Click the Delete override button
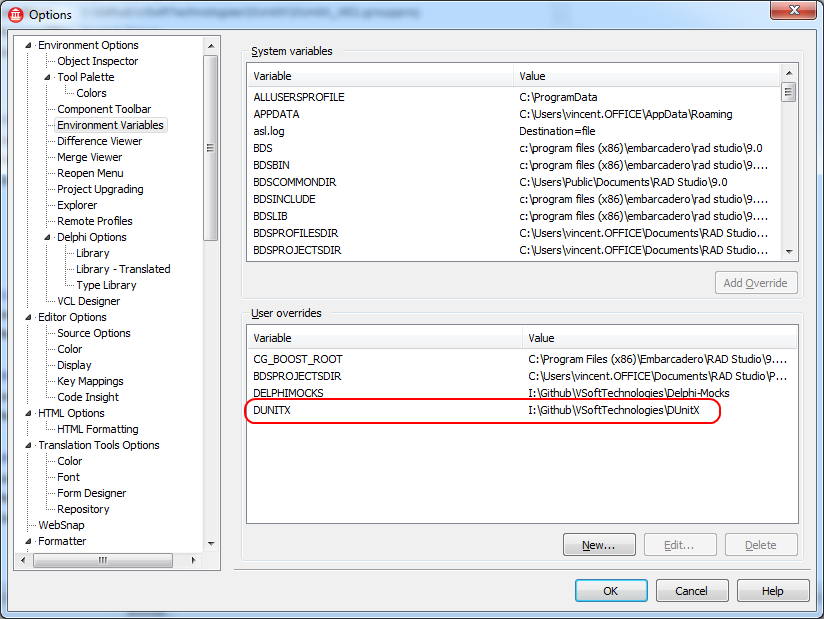Screen dimensions: 824x619 click(x=761, y=545)
